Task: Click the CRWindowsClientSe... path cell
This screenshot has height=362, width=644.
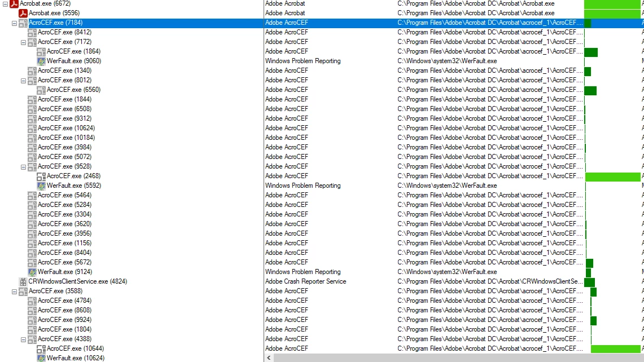Action: click(x=490, y=281)
